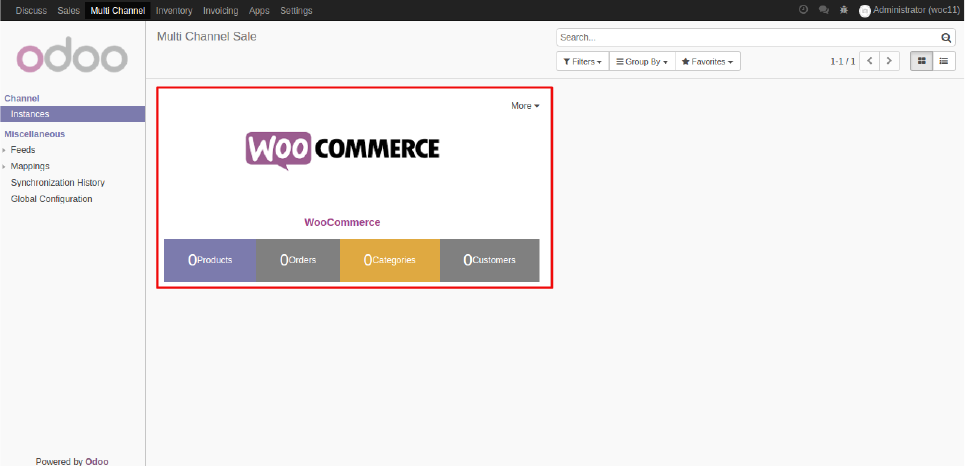Click the Multi Channel Sale breadcrumb title
Image resolution: width=965 pixels, height=466 pixels.
[207, 37]
